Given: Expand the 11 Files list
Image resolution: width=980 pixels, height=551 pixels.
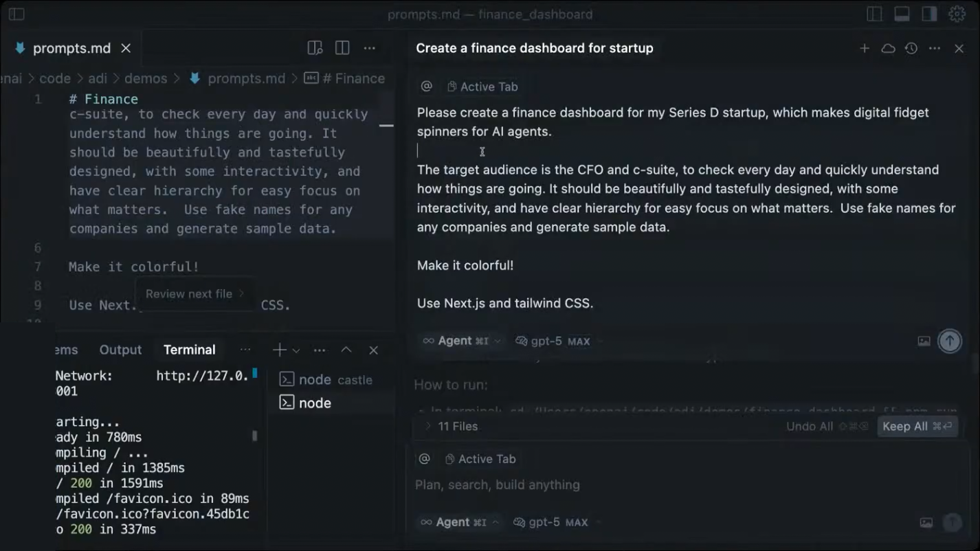Looking at the screenshot, I should pos(452,427).
